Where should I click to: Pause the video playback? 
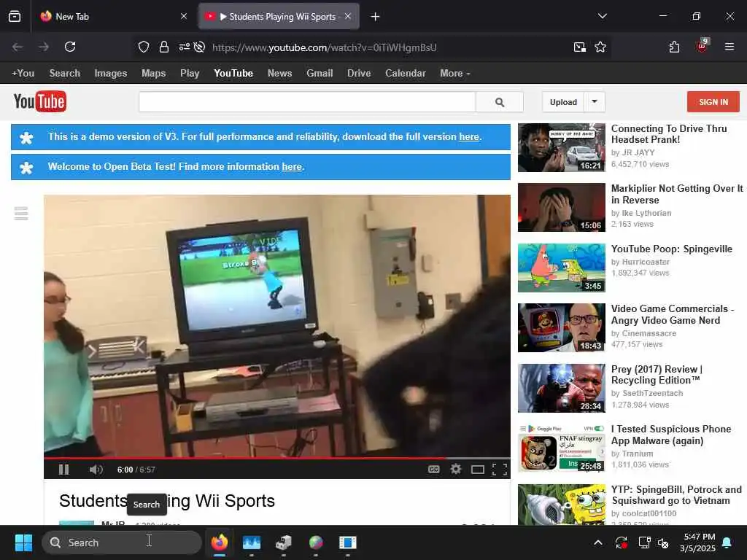click(63, 470)
